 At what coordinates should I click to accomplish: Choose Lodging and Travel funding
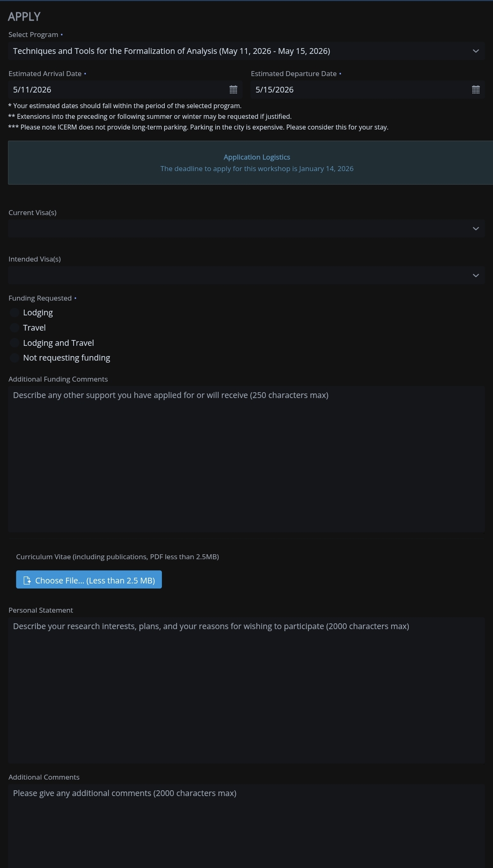(x=15, y=343)
